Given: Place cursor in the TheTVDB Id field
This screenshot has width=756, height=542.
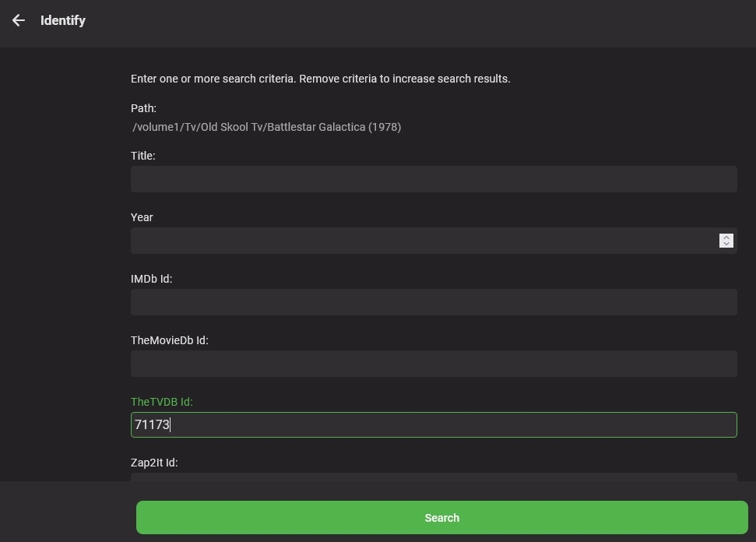Looking at the screenshot, I should [x=433, y=425].
